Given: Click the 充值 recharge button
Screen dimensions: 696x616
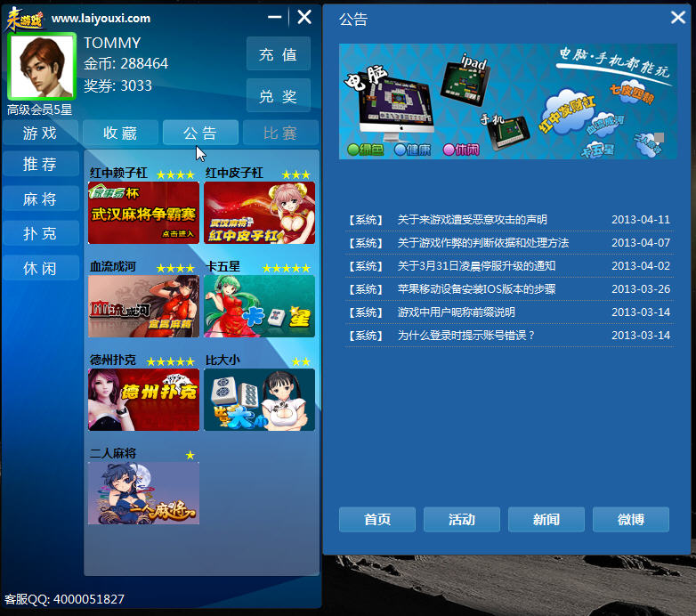Looking at the screenshot, I should [x=278, y=54].
